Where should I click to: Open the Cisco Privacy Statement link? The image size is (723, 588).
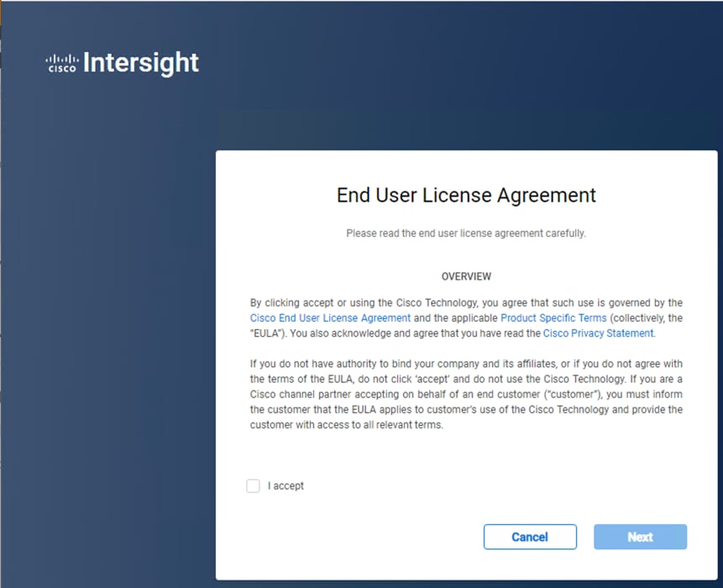tap(599, 333)
